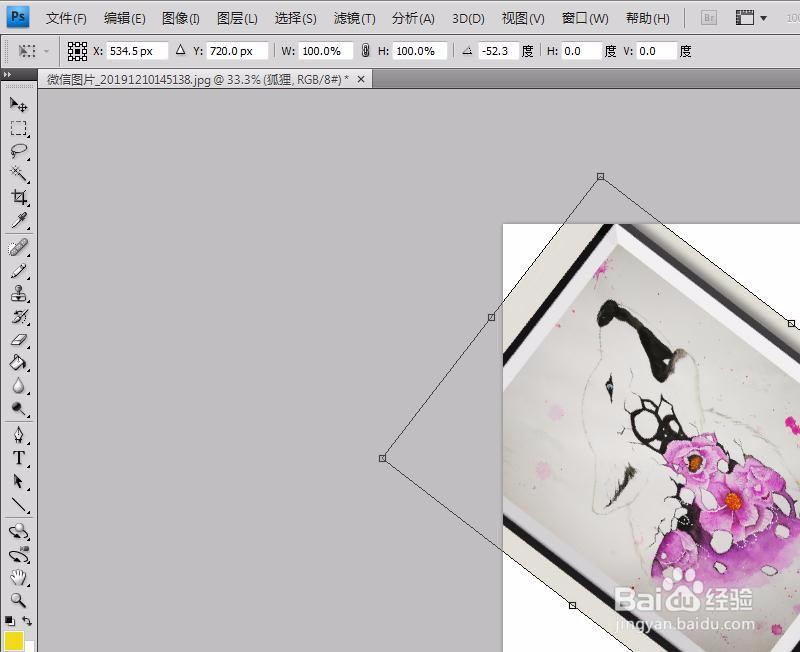Open the 分析(A) menu
The width and height of the screenshot is (800, 652).
coord(413,19)
